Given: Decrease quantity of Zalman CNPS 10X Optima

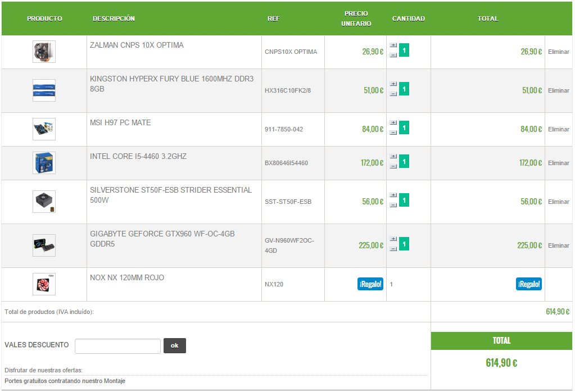Looking at the screenshot, I should 393,55.
